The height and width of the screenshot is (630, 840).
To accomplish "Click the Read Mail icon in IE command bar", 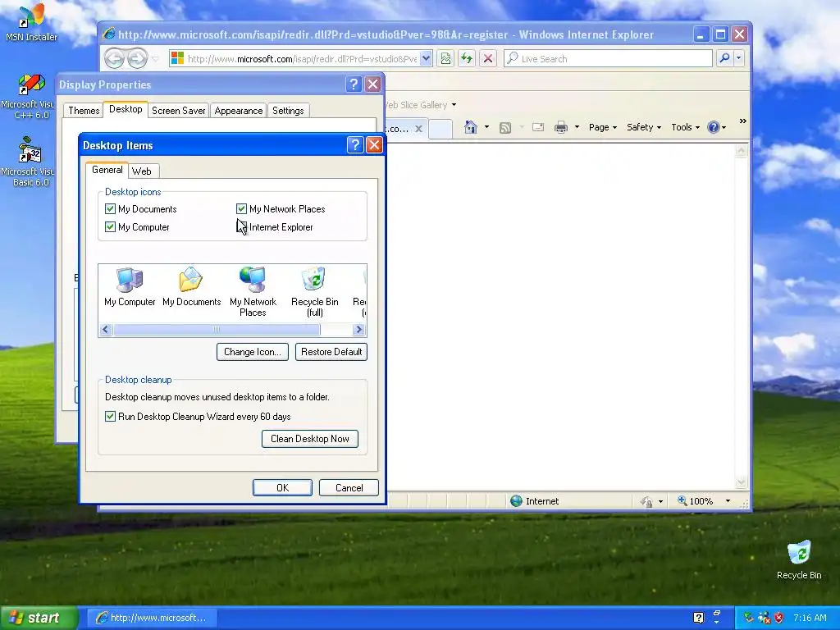I will click(538, 127).
